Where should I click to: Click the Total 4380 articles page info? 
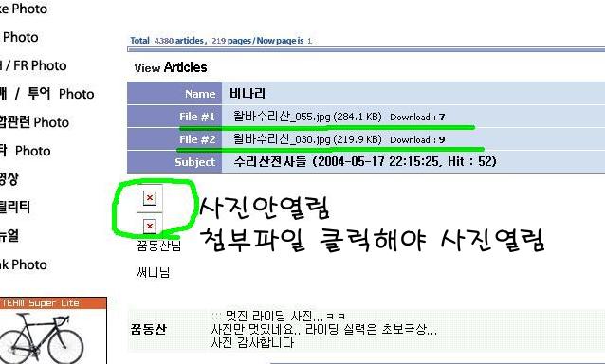[x=221, y=41]
